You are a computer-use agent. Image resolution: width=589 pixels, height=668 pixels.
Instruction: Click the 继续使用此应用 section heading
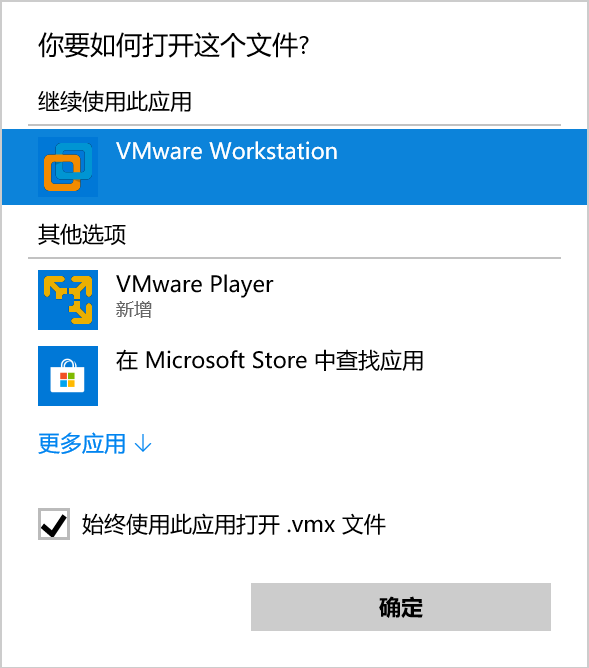[x=115, y=102]
